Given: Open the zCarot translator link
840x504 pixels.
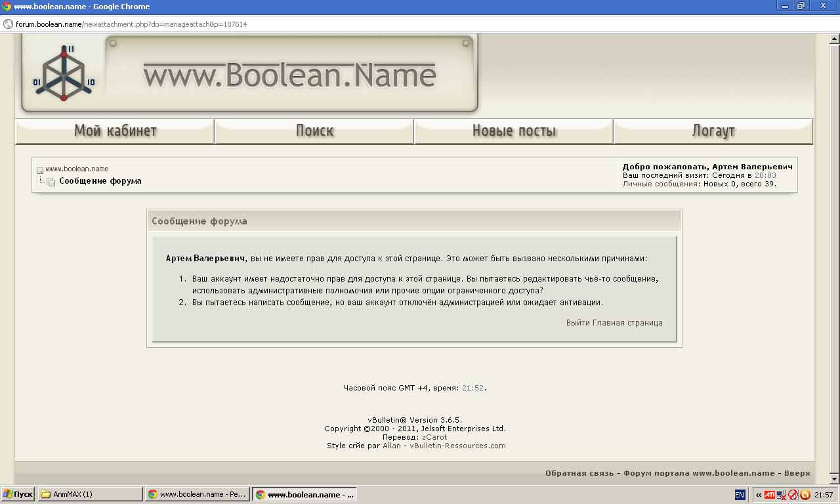Looking at the screenshot, I should (x=434, y=437).
